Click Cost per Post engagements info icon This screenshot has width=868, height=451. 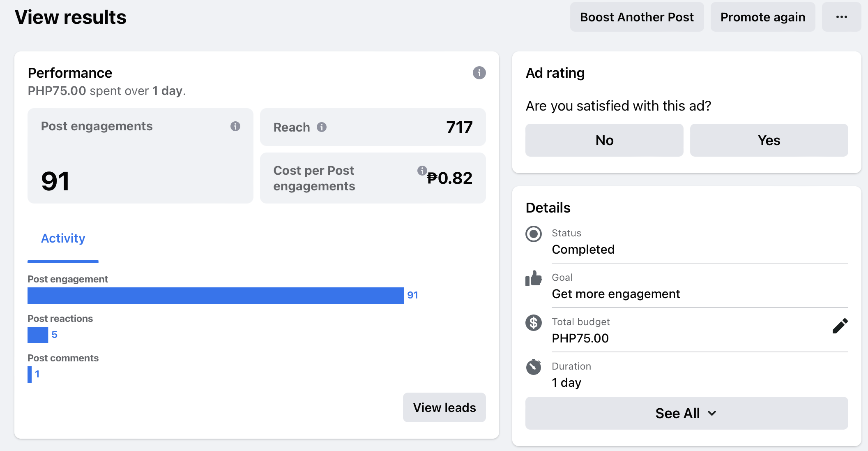click(422, 171)
